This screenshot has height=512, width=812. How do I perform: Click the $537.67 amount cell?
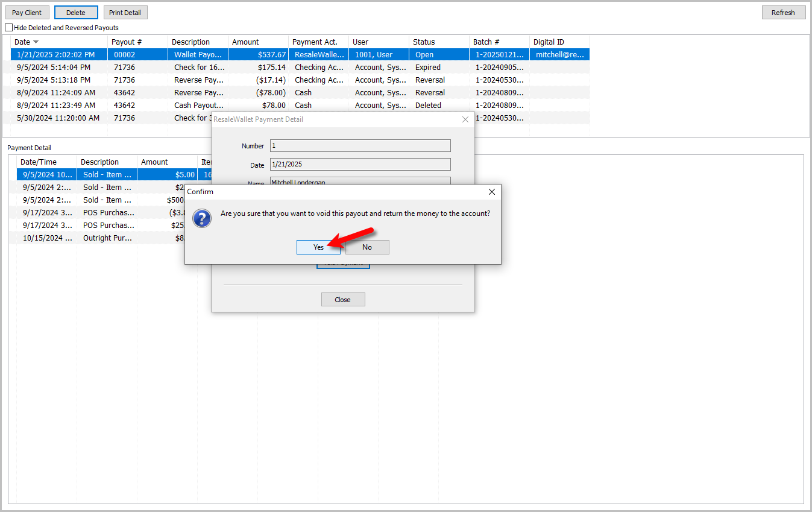pos(258,55)
